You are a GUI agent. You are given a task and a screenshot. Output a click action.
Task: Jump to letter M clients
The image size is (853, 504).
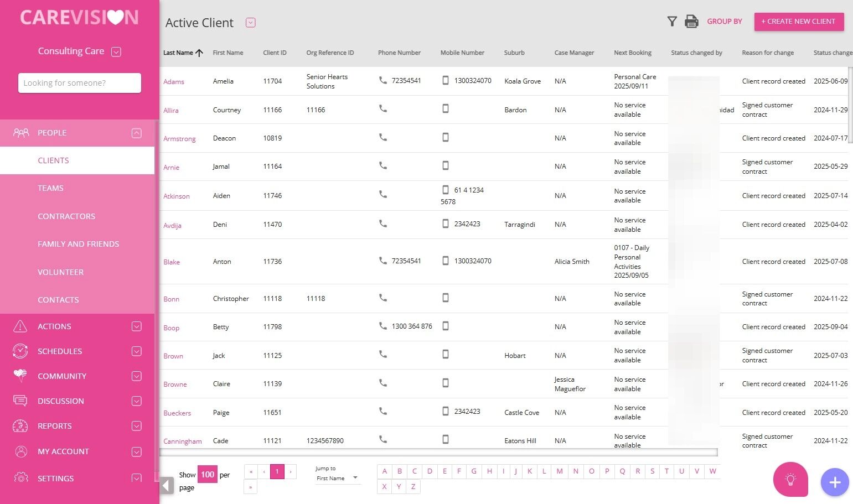tap(560, 471)
